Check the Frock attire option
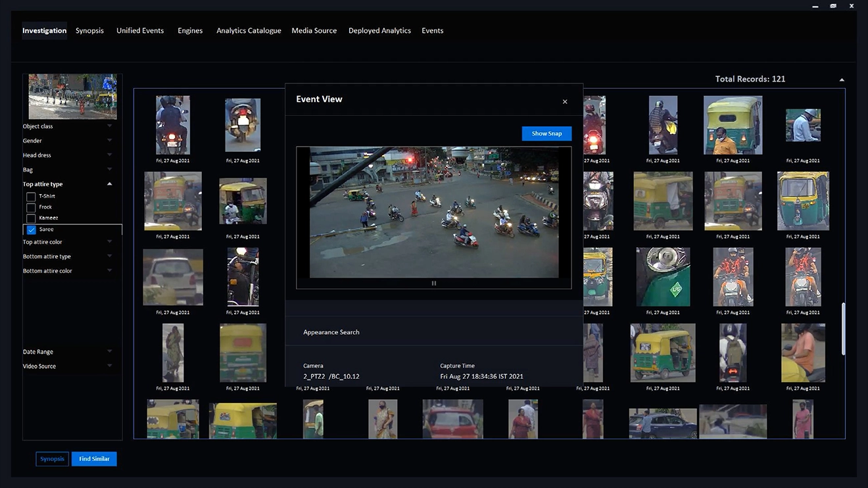The width and height of the screenshot is (868, 488). point(31,208)
